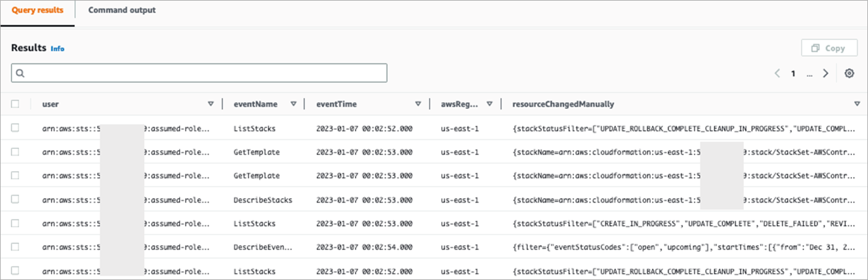Check the first ListStacks row at 00:02:52
868x280 pixels.
[x=15, y=127]
